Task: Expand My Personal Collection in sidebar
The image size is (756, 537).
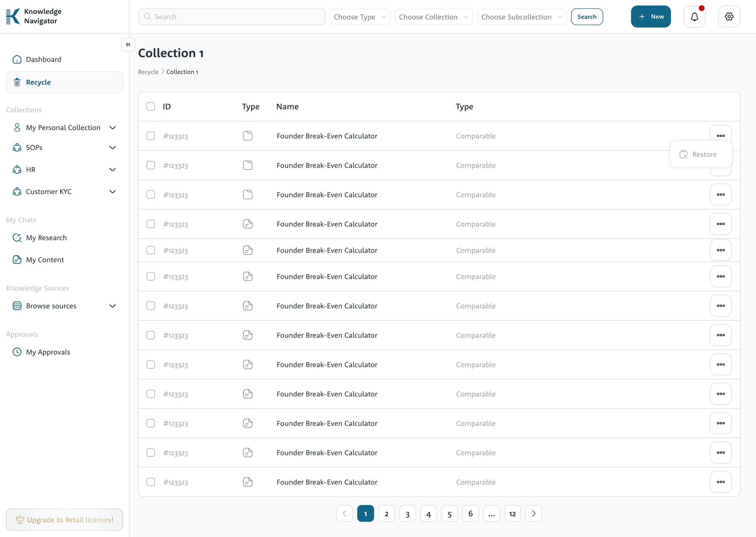Action: [113, 128]
